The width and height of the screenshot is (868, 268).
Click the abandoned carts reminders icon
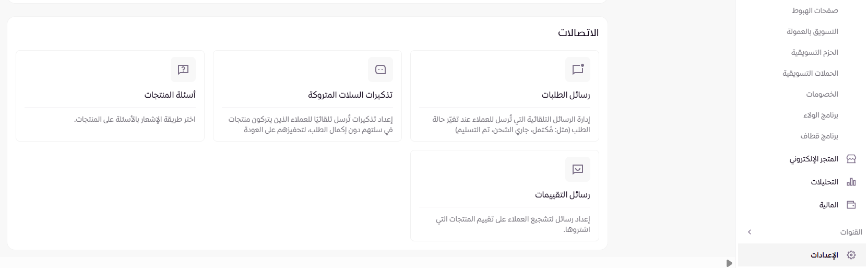[x=381, y=69]
